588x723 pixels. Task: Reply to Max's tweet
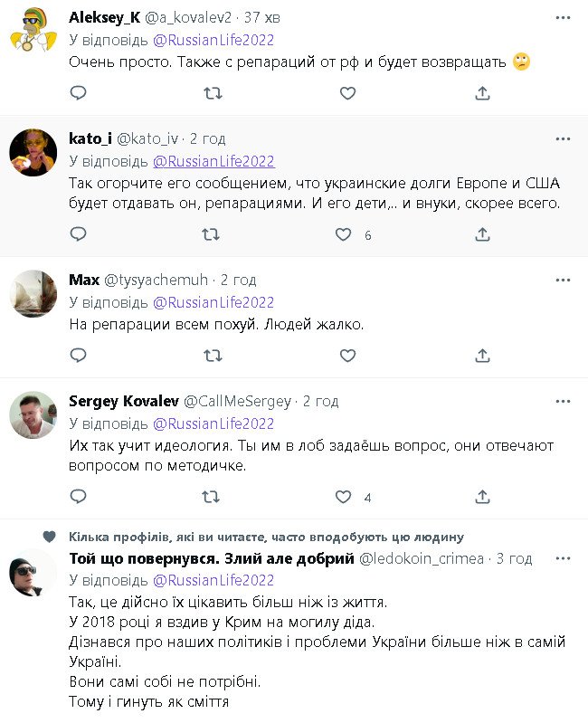point(79,356)
